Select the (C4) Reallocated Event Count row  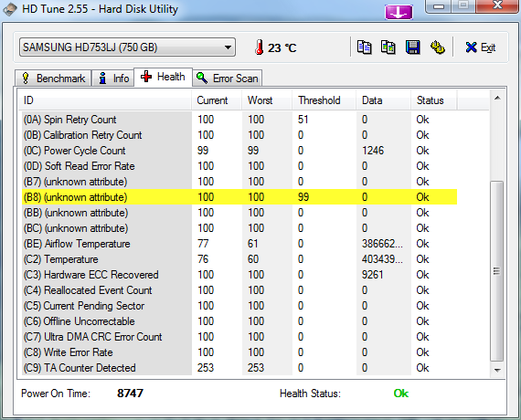[239, 290]
